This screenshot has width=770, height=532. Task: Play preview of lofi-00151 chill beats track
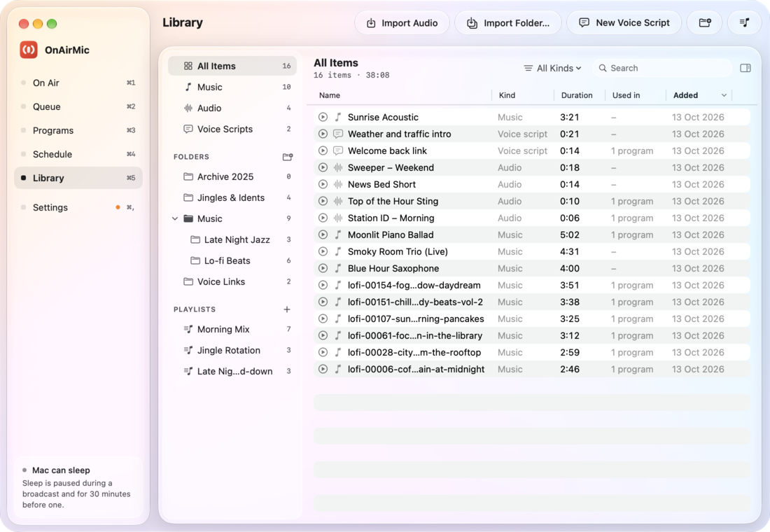coord(323,302)
